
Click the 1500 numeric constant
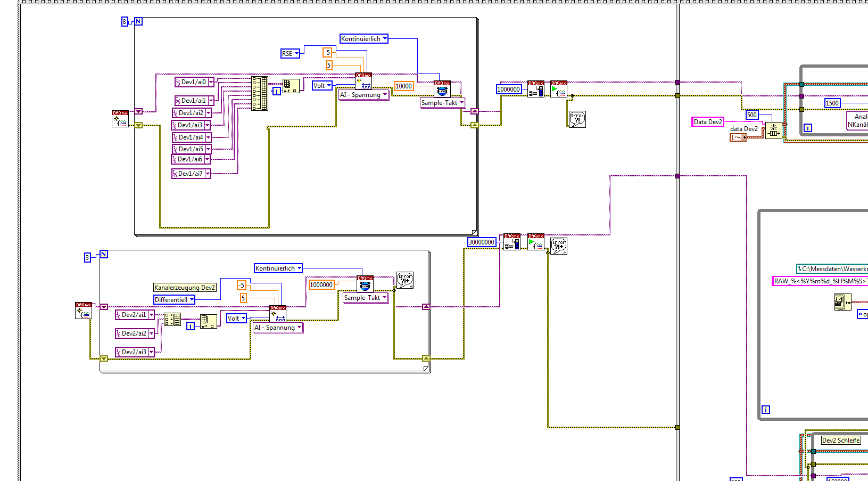pyautogui.click(x=832, y=103)
